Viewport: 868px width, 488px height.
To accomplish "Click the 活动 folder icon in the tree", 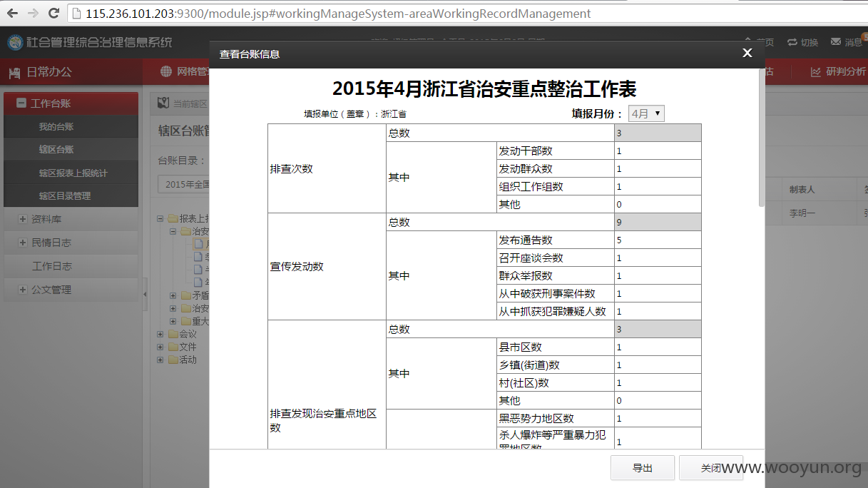I will (172, 360).
